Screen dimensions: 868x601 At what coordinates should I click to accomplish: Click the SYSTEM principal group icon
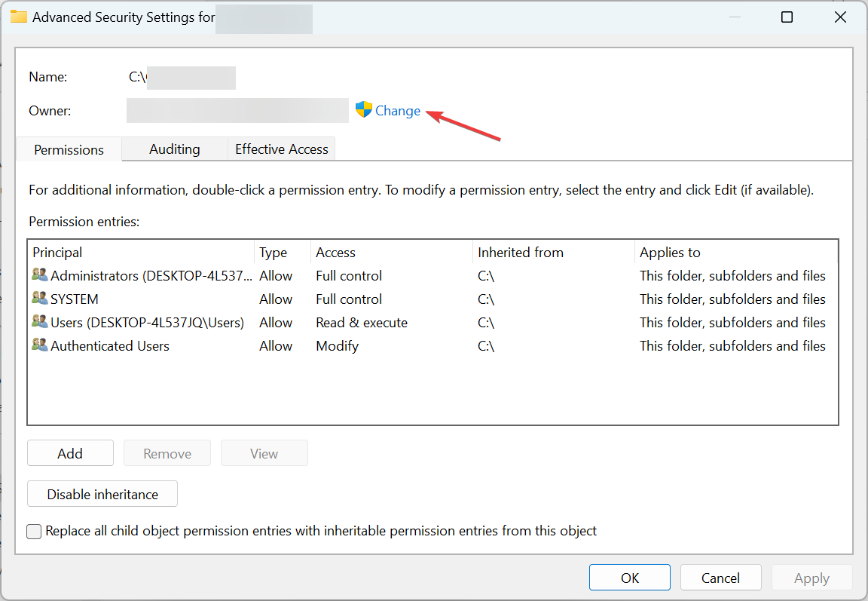[40, 299]
